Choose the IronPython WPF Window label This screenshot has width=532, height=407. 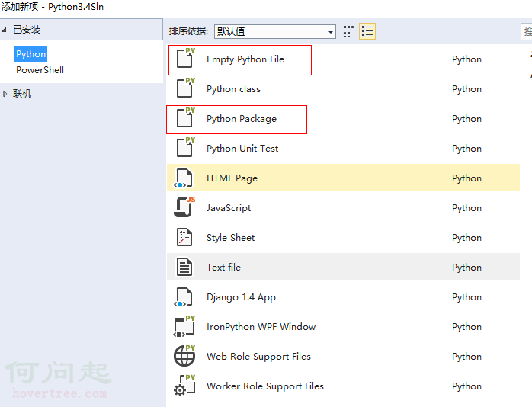(261, 327)
